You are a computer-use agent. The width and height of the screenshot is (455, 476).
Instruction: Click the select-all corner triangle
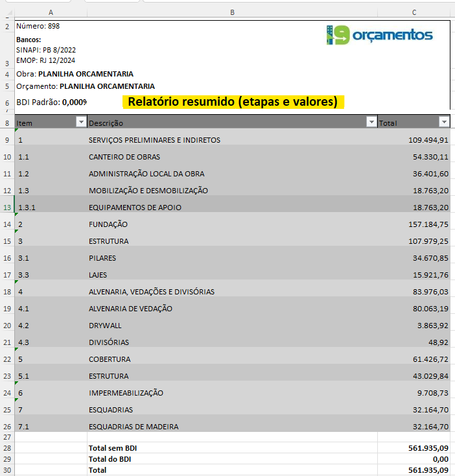9,12
